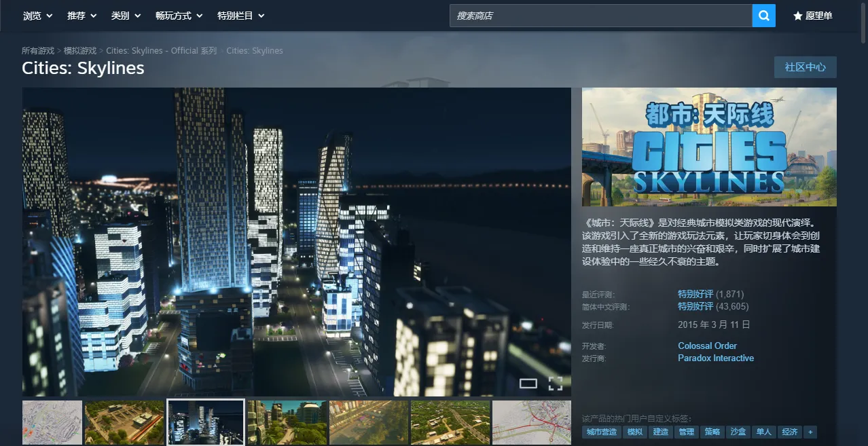Open the 畅玩方式 menu
Image resolution: width=868 pixels, height=446 pixels.
(179, 16)
